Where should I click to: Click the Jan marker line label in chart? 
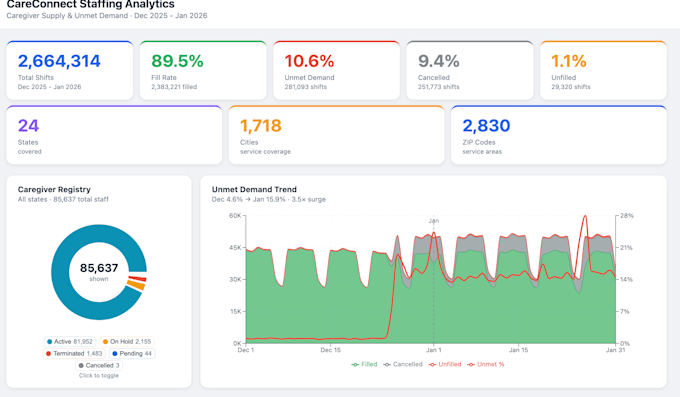(x=434, y=221)
